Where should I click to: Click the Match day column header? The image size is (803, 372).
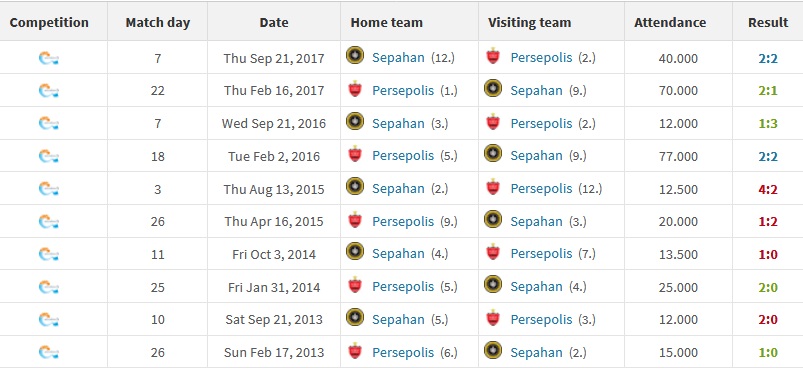[x=158, y=23]
